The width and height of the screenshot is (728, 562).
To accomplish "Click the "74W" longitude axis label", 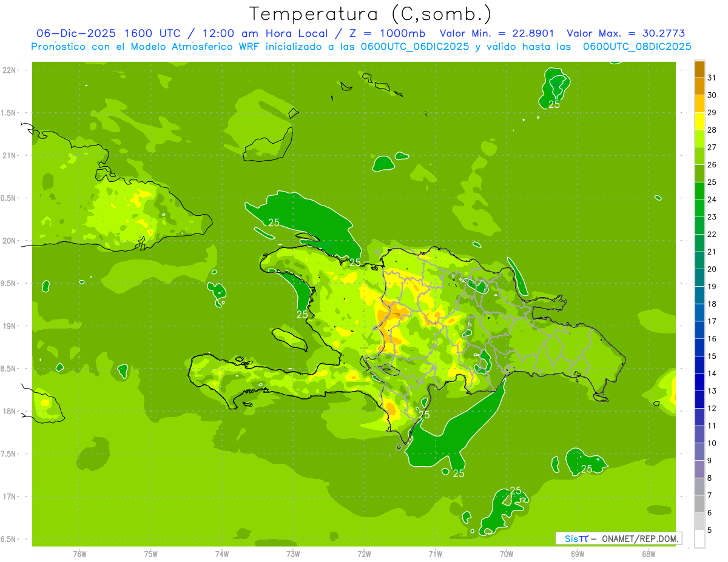I will pyautogui.click(x=222, y=554).
